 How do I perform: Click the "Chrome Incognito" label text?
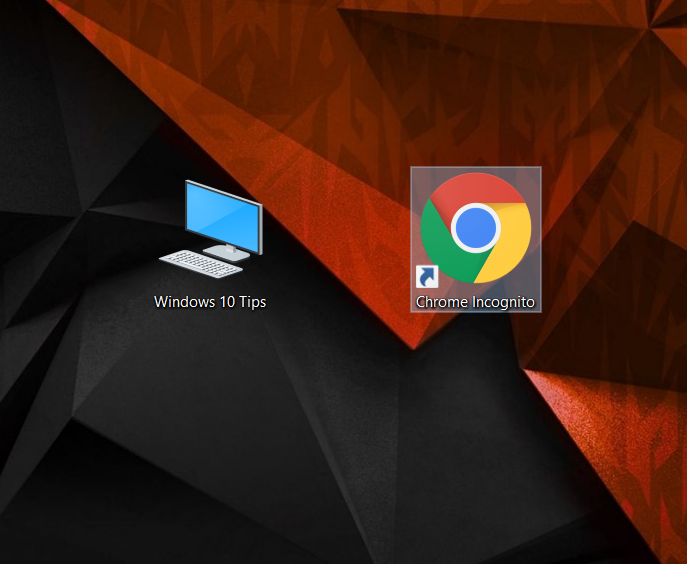(x=475, y=302)
